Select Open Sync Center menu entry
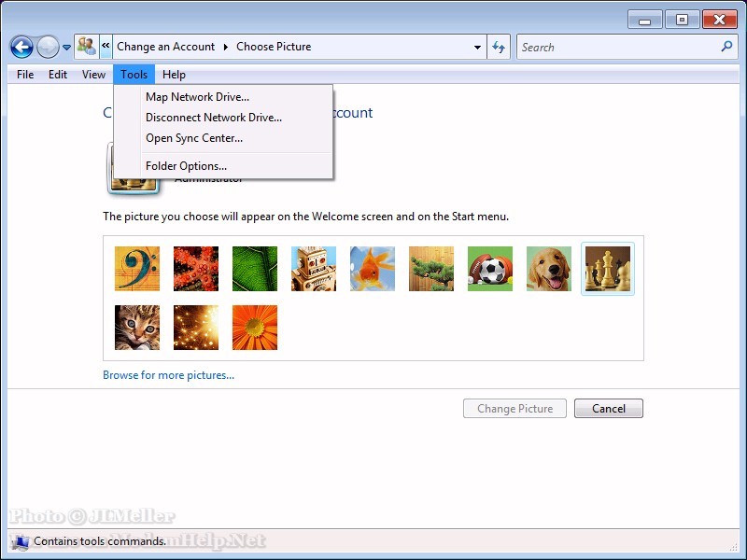747x560 pixels. pos(223,138)
